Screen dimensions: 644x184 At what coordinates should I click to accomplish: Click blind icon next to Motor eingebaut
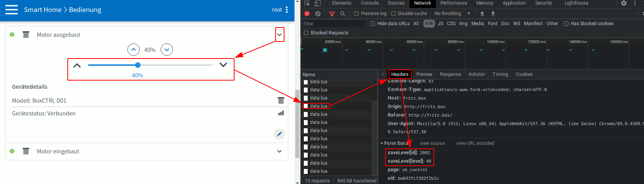[x=26, y=151]
